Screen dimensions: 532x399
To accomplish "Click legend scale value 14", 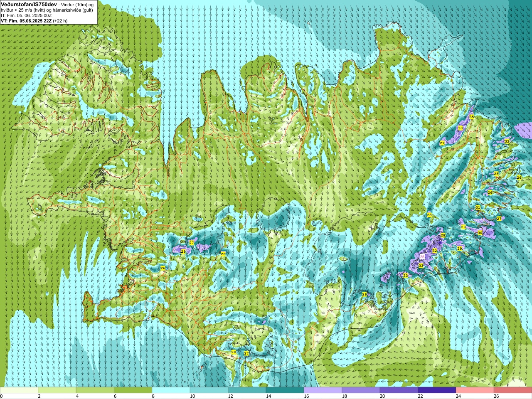I will [268, 396].
